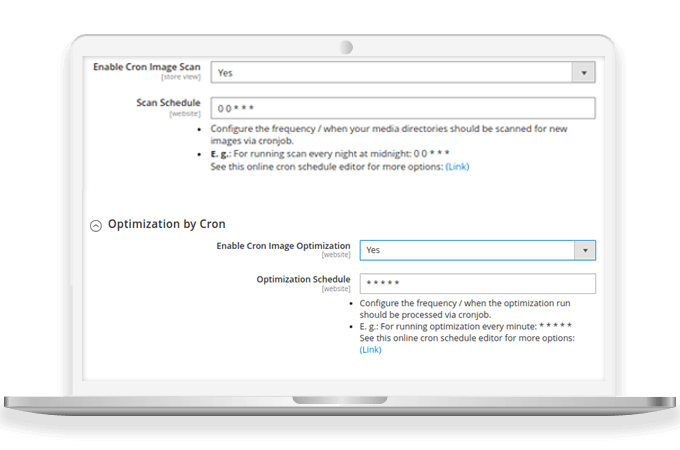Click arrow button of Enable Cron Image Optimization
Screen dimensions: 680x450
pyautogui.click(x=584, y=250)
